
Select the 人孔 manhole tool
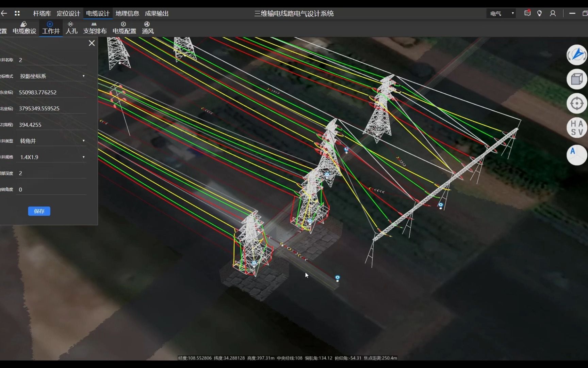pos(71,28)
